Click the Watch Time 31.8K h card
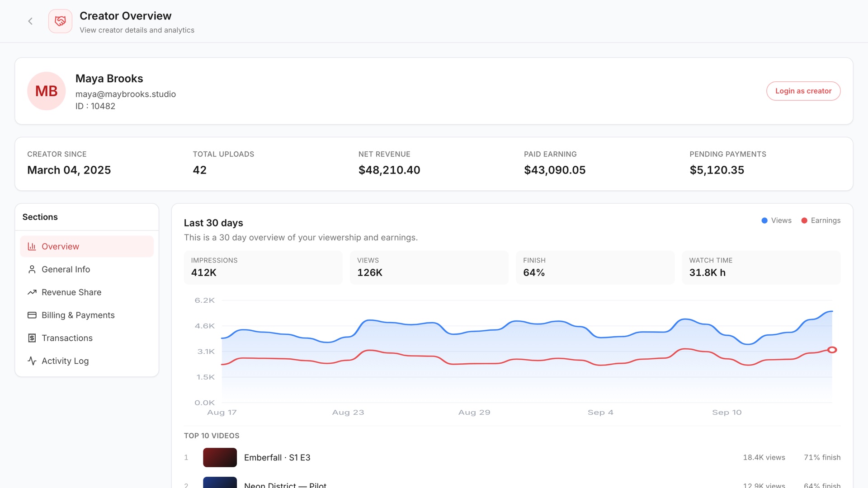The image size is (868, 488). tap(761, 267)
